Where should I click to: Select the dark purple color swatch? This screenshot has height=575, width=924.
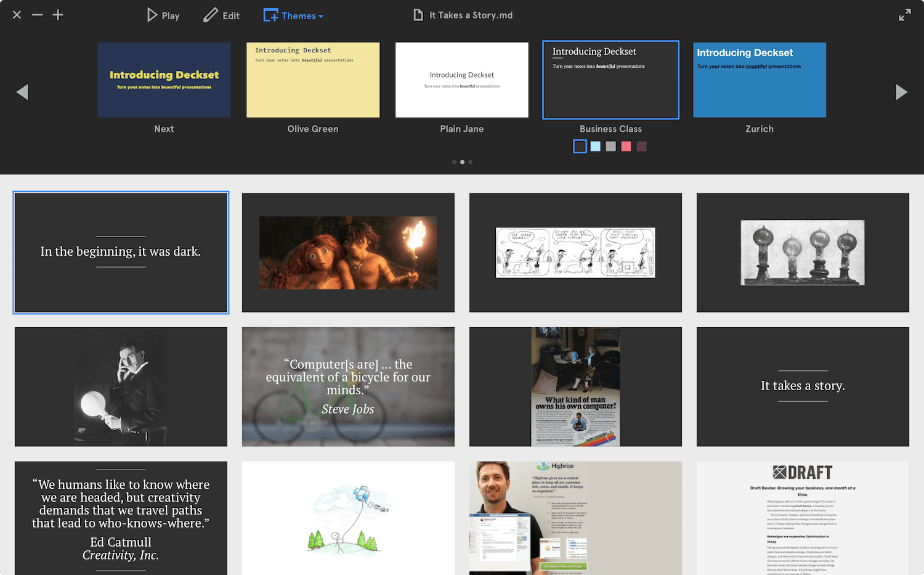(641, 146)
